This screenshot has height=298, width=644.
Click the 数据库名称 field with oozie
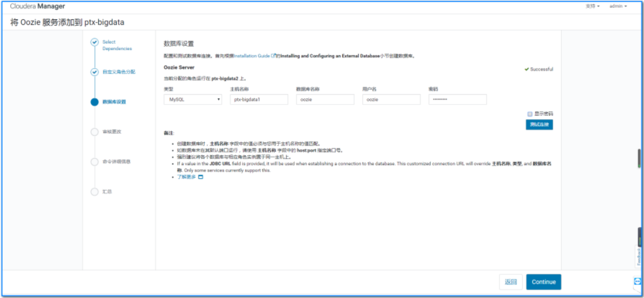[325, 99]
